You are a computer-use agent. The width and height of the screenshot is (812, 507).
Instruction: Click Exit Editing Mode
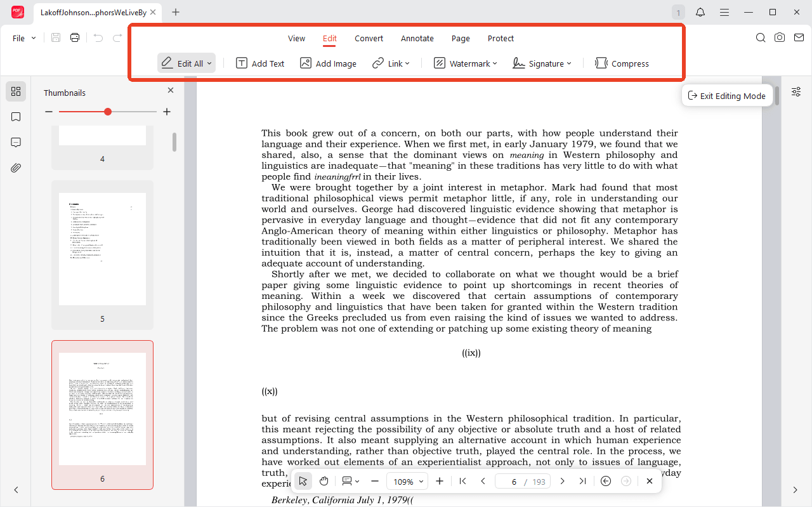[727, 96]
